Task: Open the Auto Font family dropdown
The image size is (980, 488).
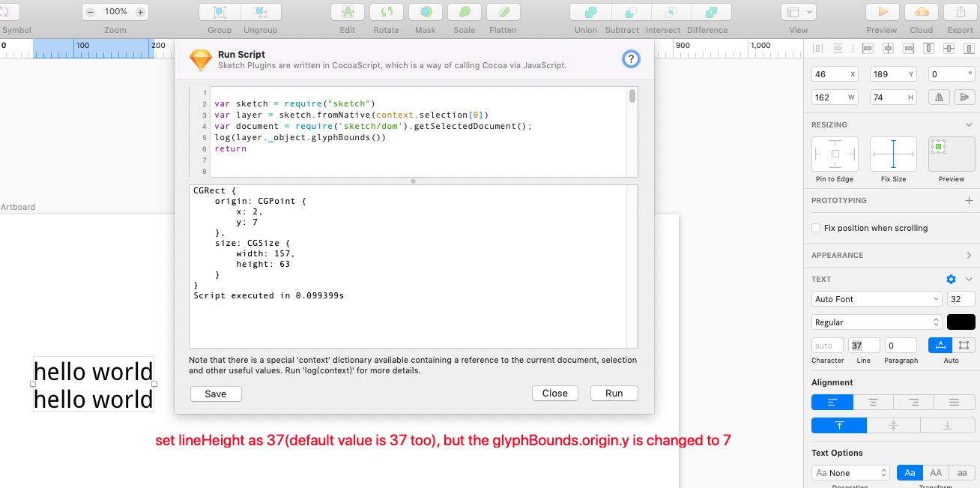Action: point(877,299)
